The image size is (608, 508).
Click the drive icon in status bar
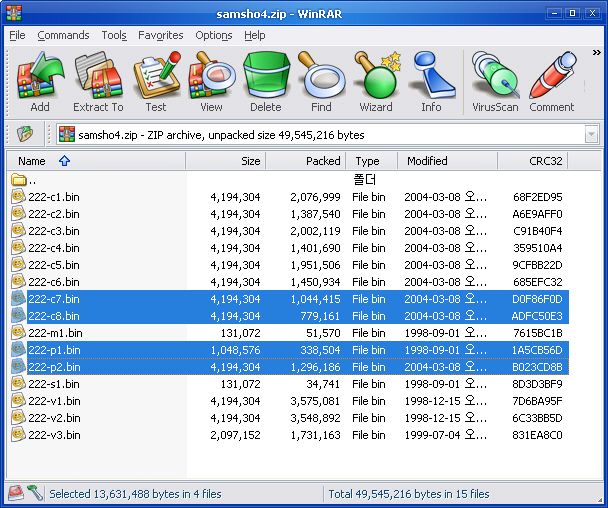tap(16, 493)
